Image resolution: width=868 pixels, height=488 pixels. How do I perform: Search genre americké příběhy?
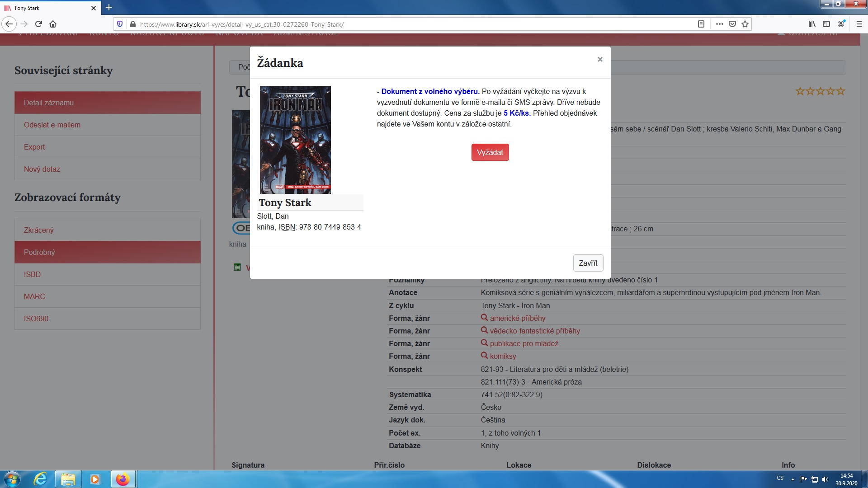click(x=518, y=318)
